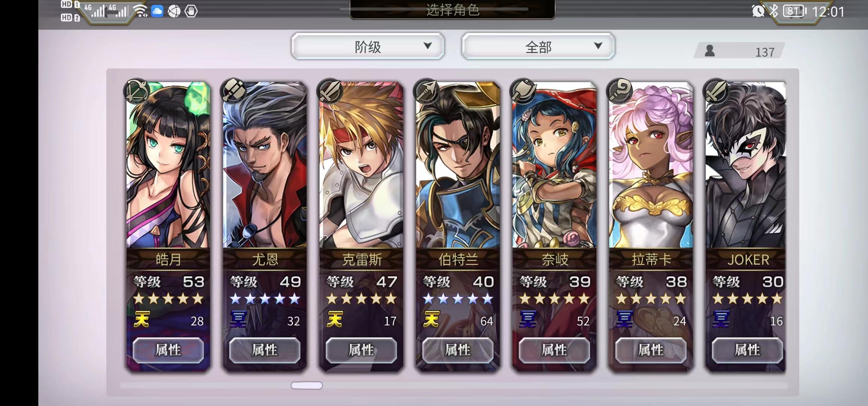Click the hammer weapon icon on 尤恩's card

coord(233,91)
